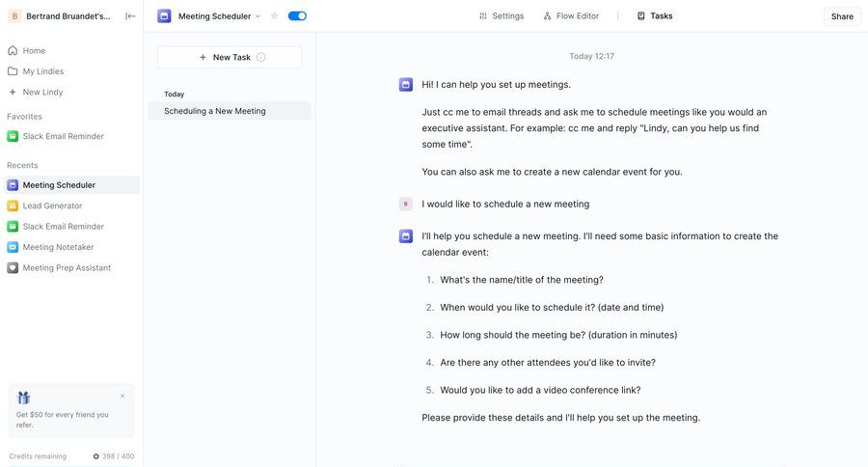
Task: Click 'Are there any other attendees' line
Action: pyautogui.click(x=548, y=362)
